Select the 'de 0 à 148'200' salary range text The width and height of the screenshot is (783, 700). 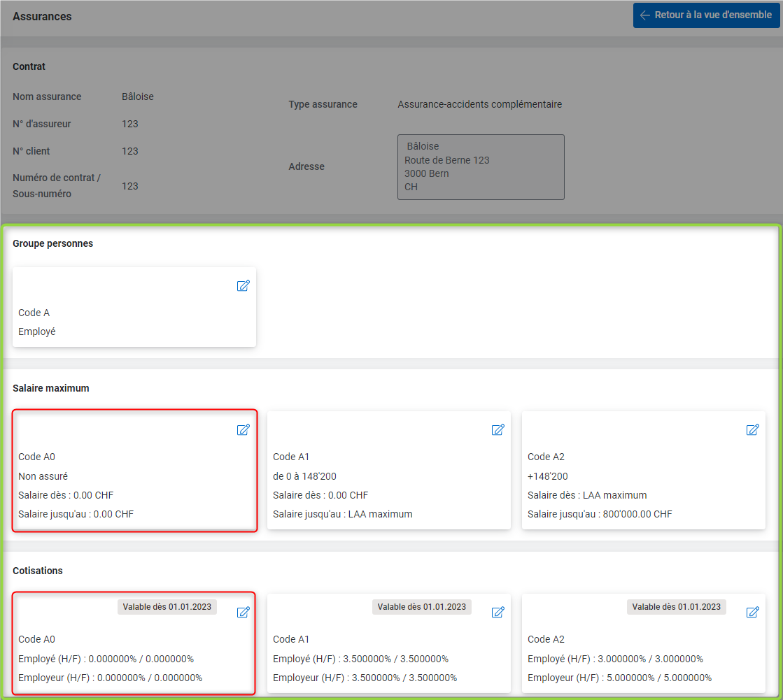[304, 476]
